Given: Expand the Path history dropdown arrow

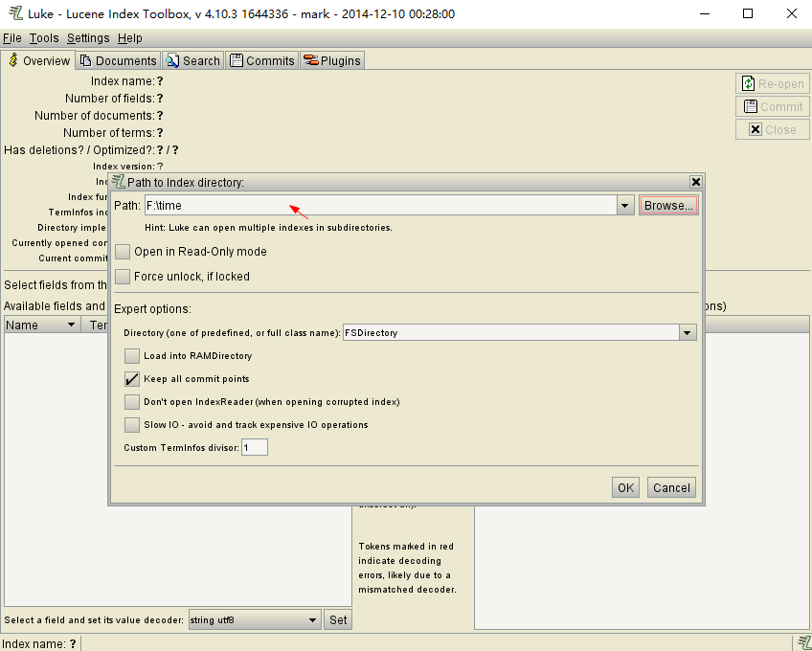Looking at the screenshot, I should pyautogui.click(x=624, y=206).
